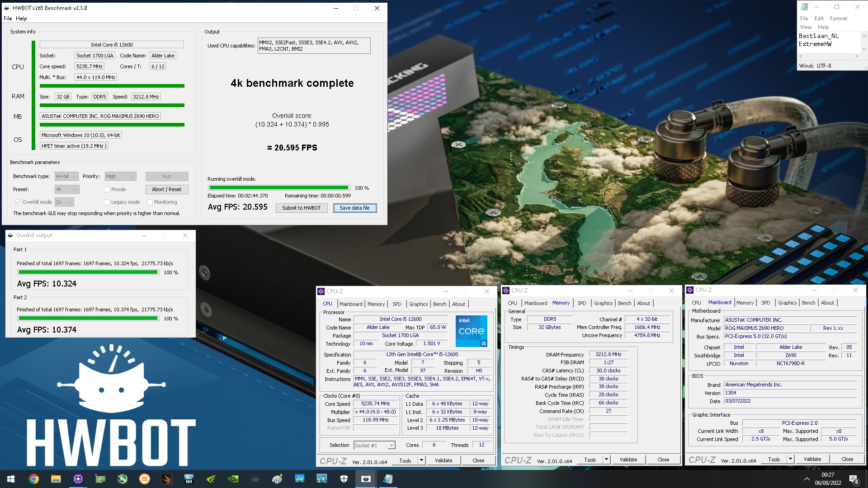Click the Part 1 progress bar in Overkill output
Viewport: 868px width, 488px height.
click(x=88, y=272)
